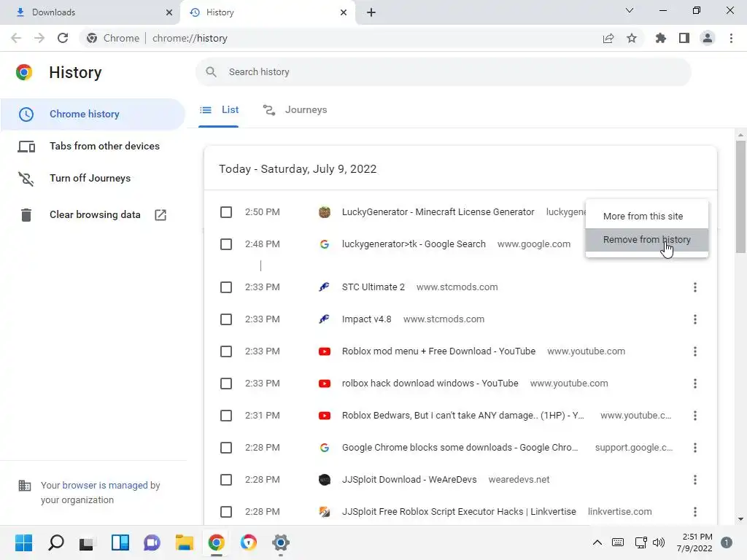
Task: Check the JJSploit Download WeAreDevs checkbox
Action: [x=226, y=480]
